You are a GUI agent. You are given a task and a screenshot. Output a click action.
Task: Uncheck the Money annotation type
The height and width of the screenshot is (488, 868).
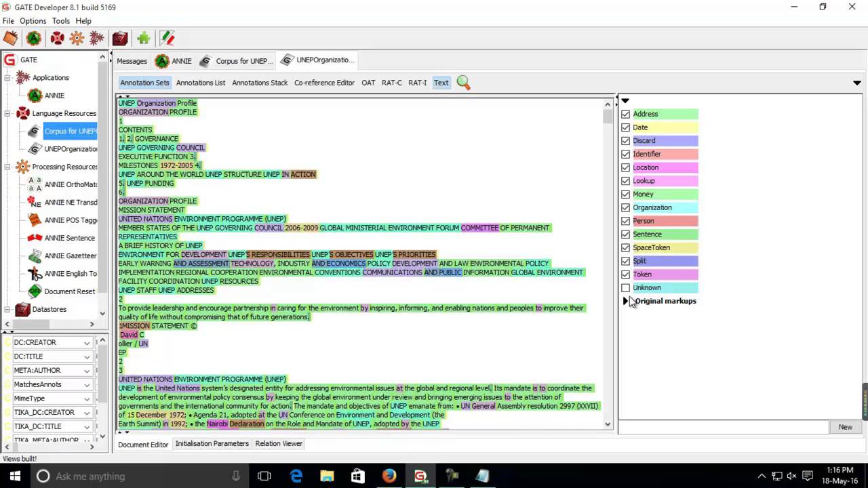coord(625,195)
